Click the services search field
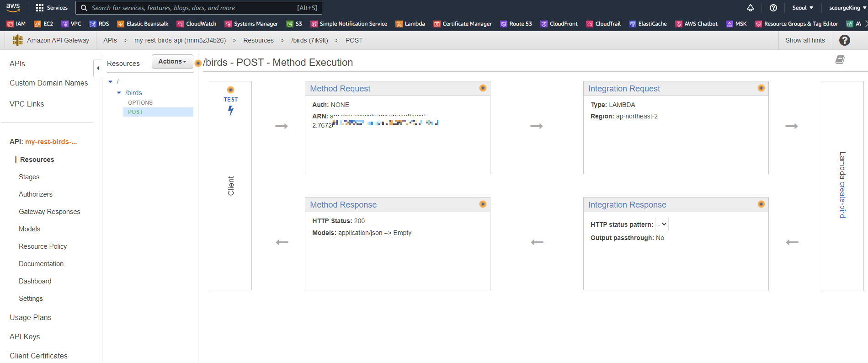The width and height of the screenshot is (868, 363). (x=199, y=8)
